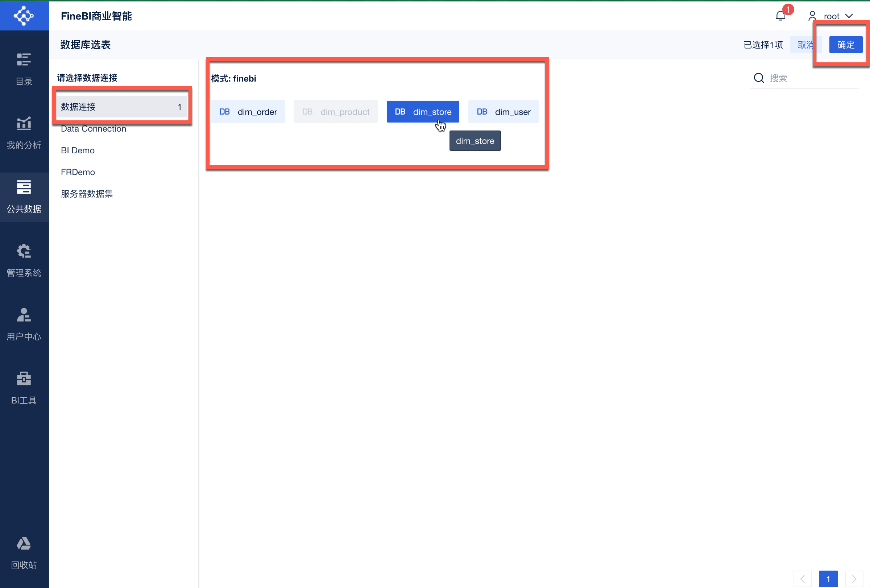Deselect the dim_store table
This screenshot has height=588, width=870.
423,112
